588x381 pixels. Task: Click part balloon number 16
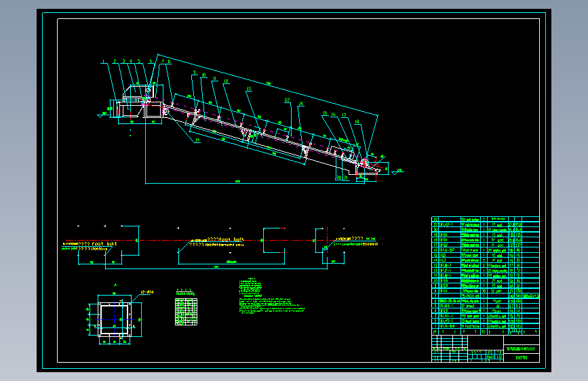point(334,115)
